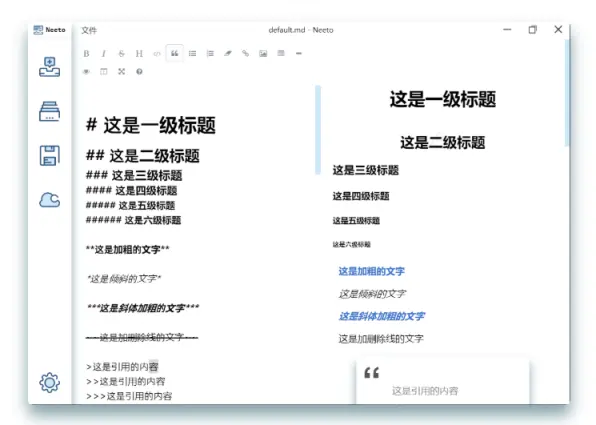This screenshot has height=425, width=596.
Task: Click the title 'default.md - Neeto'
Action: click(x=301, y=30)
